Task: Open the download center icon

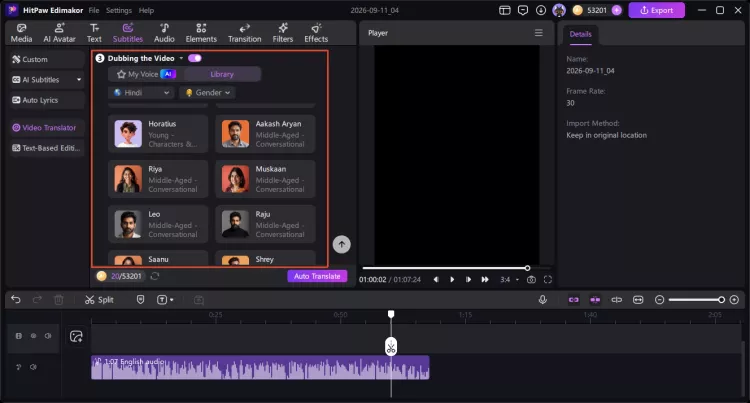Action: click(541, 10)
